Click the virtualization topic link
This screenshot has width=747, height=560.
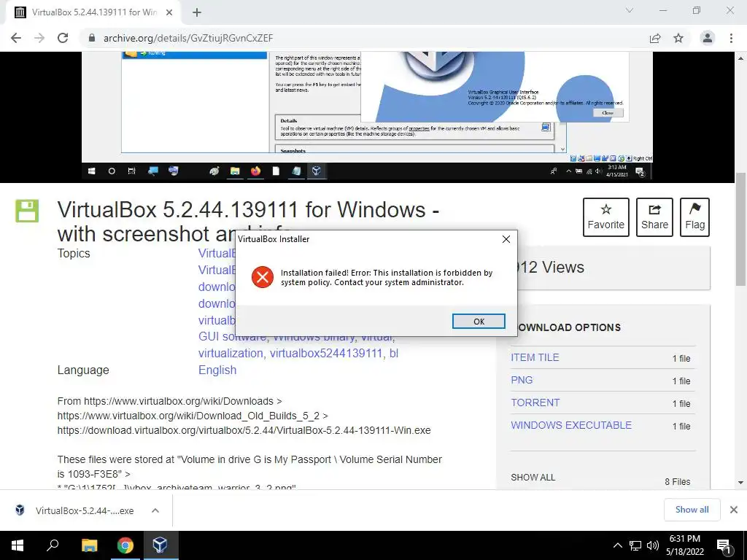pyautogui.click(x=231, y=354)
